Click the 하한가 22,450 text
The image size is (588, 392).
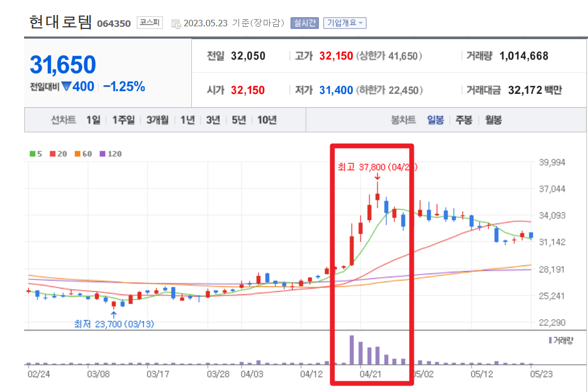click(389, 91)
